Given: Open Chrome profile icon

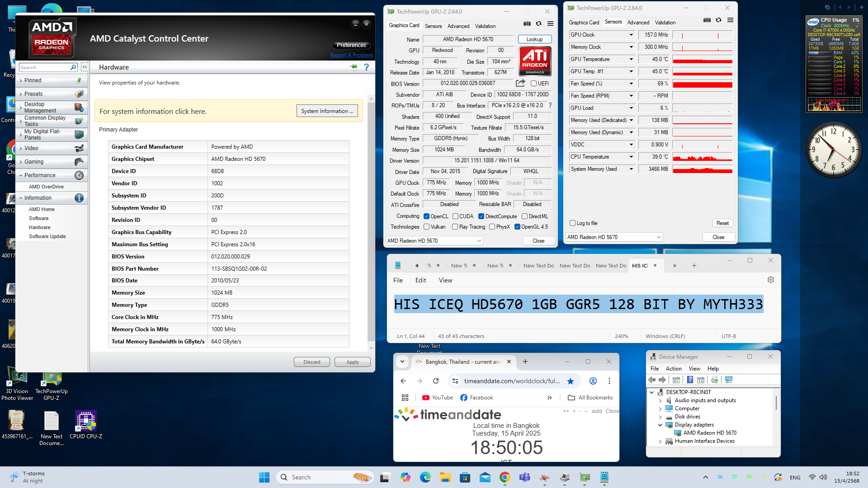Looking at the screenshot, I should tap(593, 381).
